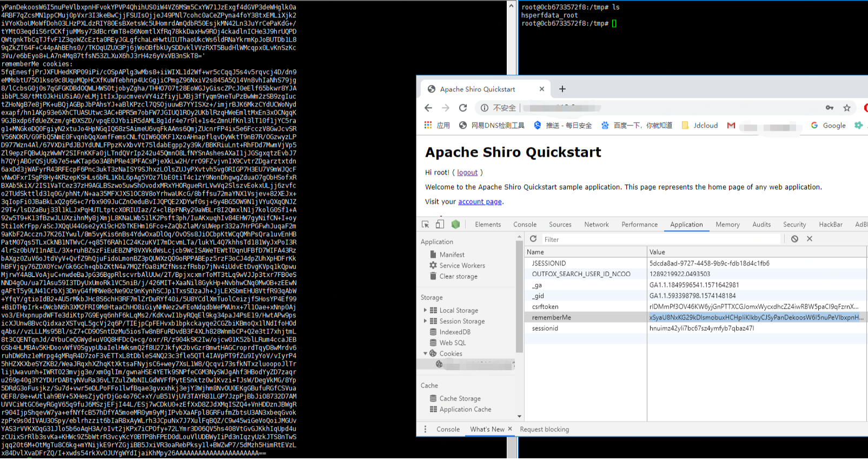Close the Apache Shiro Quickstart tab
The height and width of the screenshot is (461, 868).
542,89
